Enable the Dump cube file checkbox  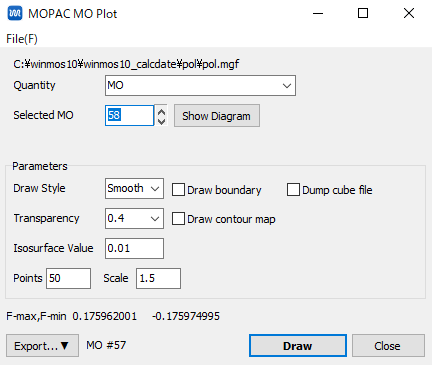(293, 190)
